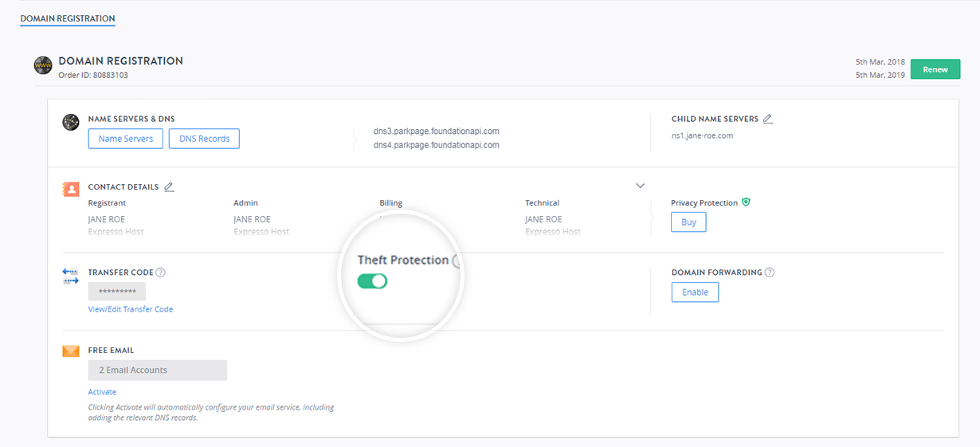Click the domain registration globe icon
Image resolution: width=980 pixels, height=447 pixels.
[43, 66]
